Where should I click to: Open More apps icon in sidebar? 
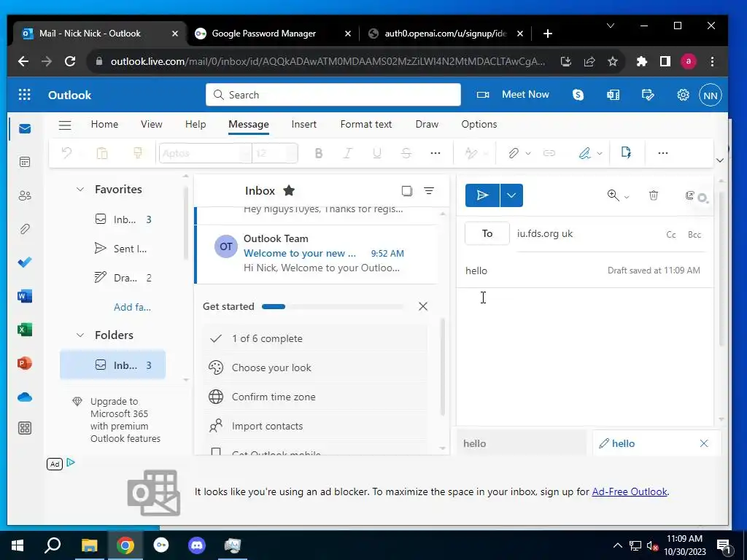click(25, 428)
